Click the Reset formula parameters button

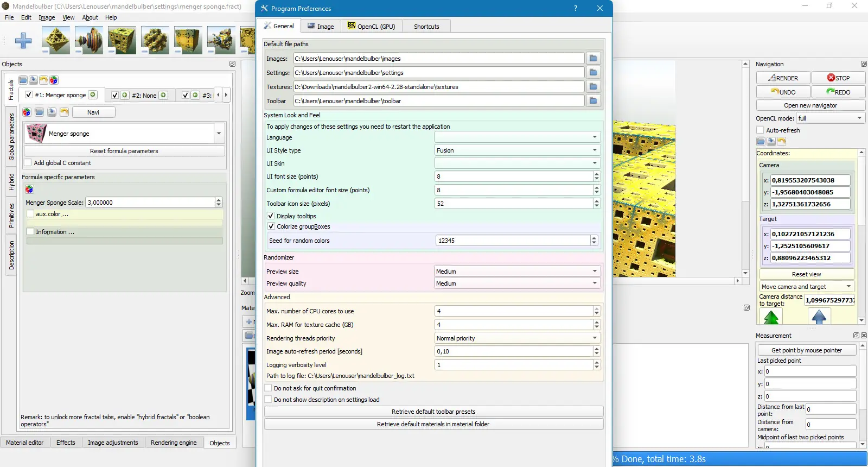coord(124,151)
